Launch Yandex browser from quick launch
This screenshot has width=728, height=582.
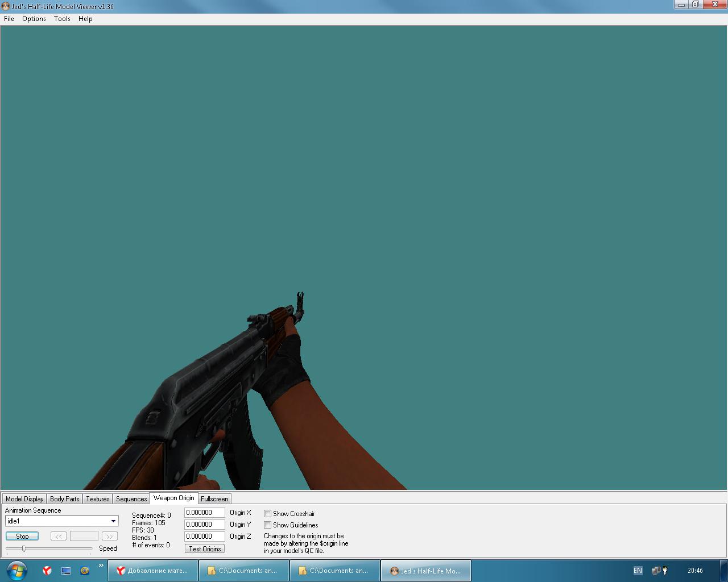47,571
